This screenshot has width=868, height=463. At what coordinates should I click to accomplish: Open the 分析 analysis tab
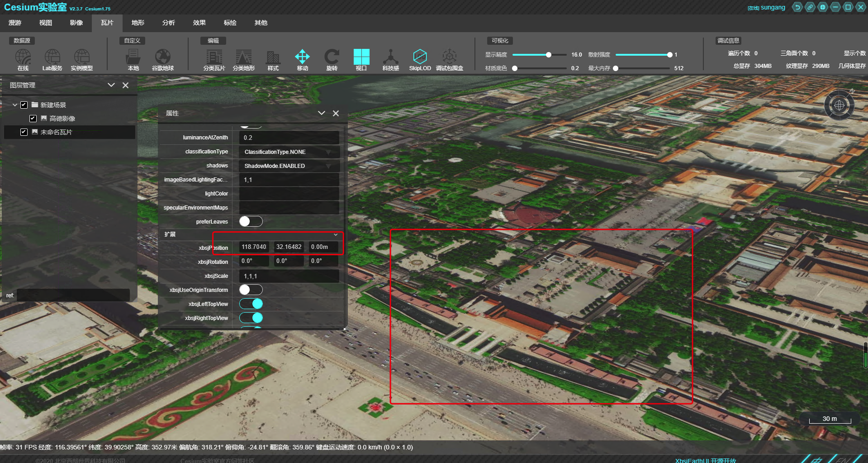click(169, 23)
